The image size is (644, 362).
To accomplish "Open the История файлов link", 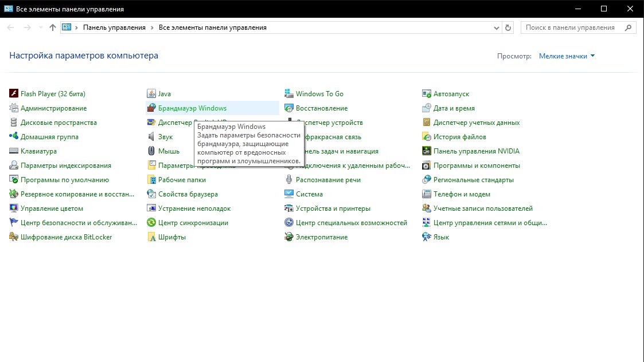I will pos(459,137).
